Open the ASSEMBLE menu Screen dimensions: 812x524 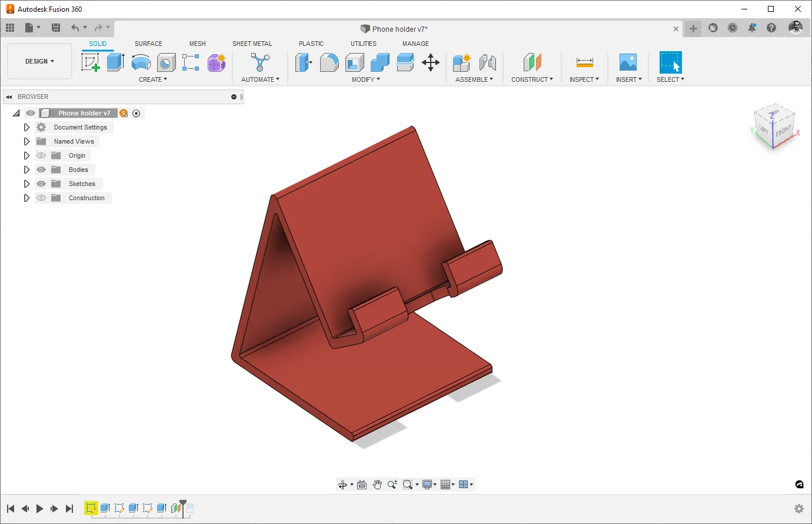474,79
